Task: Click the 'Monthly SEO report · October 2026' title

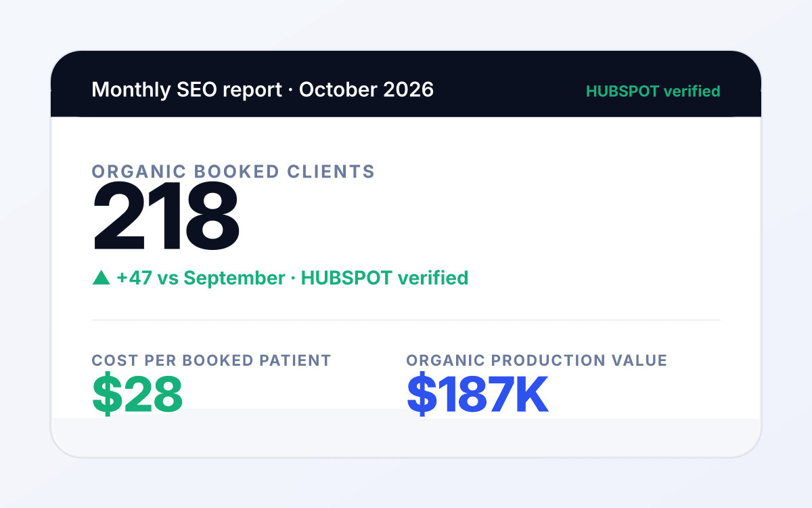Action: (263, 90)
